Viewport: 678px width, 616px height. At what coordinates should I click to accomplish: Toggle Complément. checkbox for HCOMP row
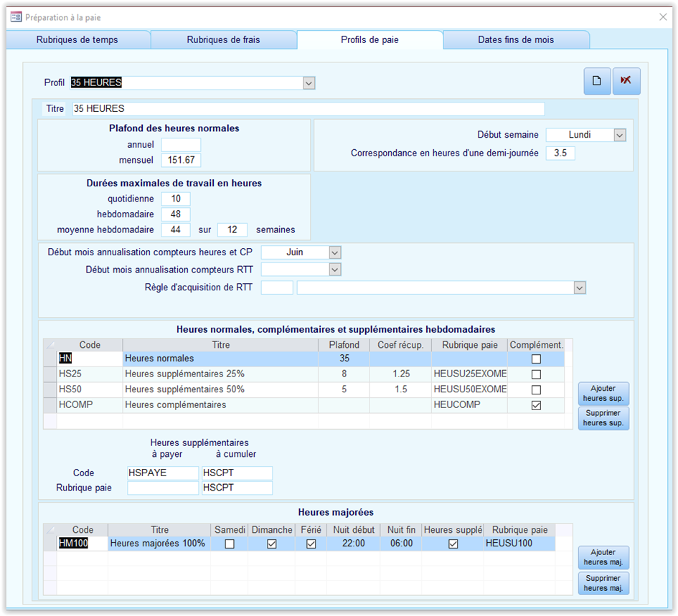[x=536, y=405]
